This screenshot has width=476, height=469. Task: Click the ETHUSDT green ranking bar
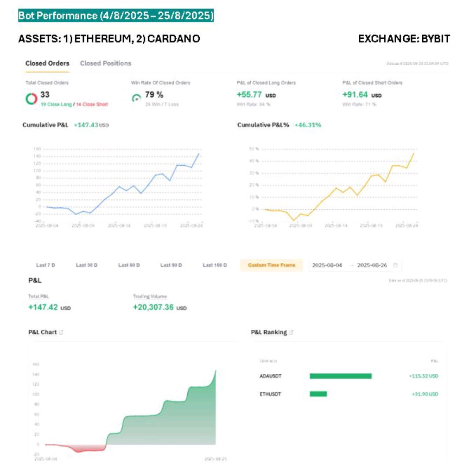point(318,394)
